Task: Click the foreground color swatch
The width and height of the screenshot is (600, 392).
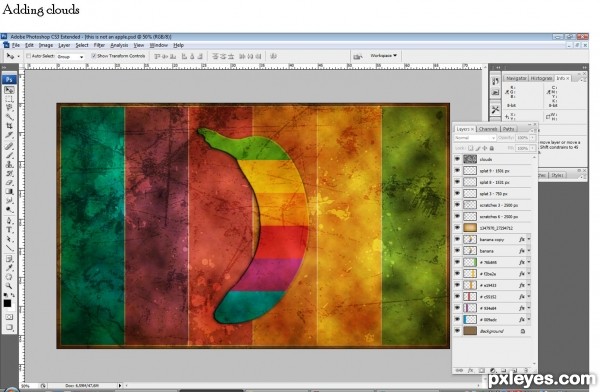Action: [7, 304]
